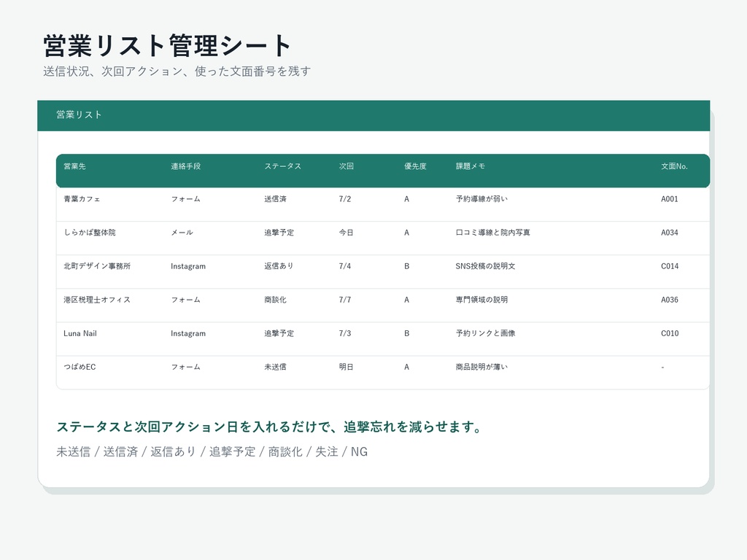Click the A001 template number
This screenshot has width=747, height=560.
(670, 199)
